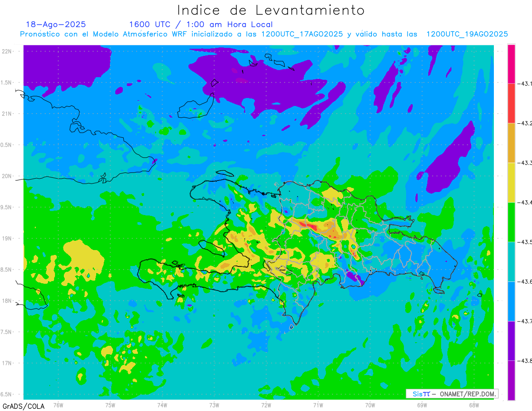
Task: Click legend value '-43.6'
Action: click(524, 282)
